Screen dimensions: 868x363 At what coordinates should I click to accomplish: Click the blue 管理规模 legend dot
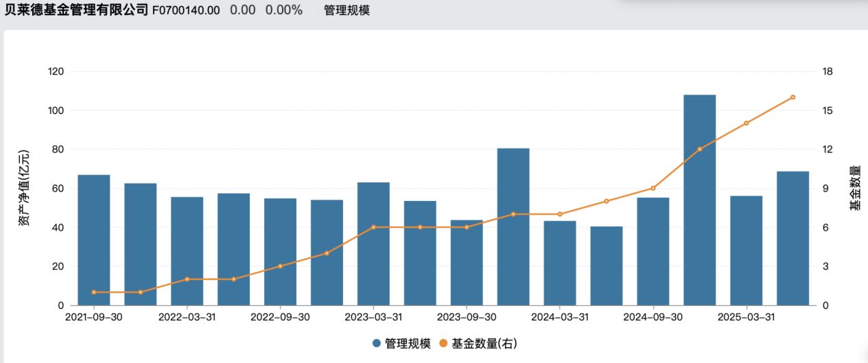pyautogui.click(x=377, y=343)
